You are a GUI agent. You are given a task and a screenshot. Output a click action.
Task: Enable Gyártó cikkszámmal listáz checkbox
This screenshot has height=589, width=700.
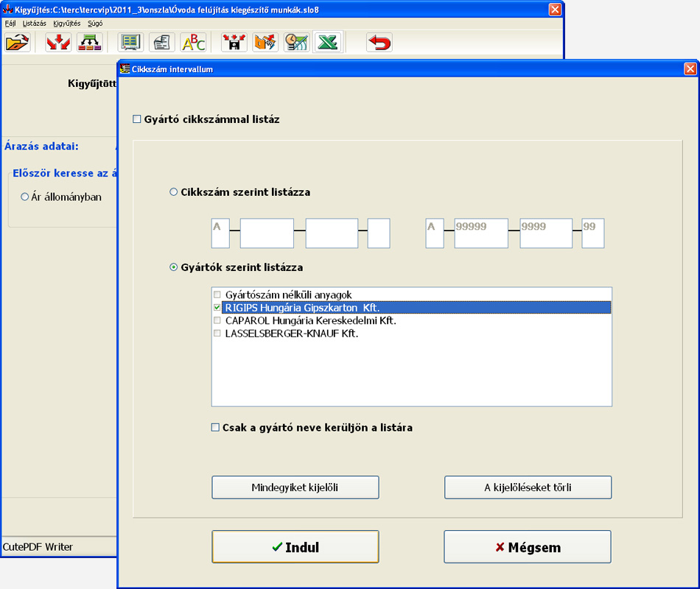click(x=136, y=119)
